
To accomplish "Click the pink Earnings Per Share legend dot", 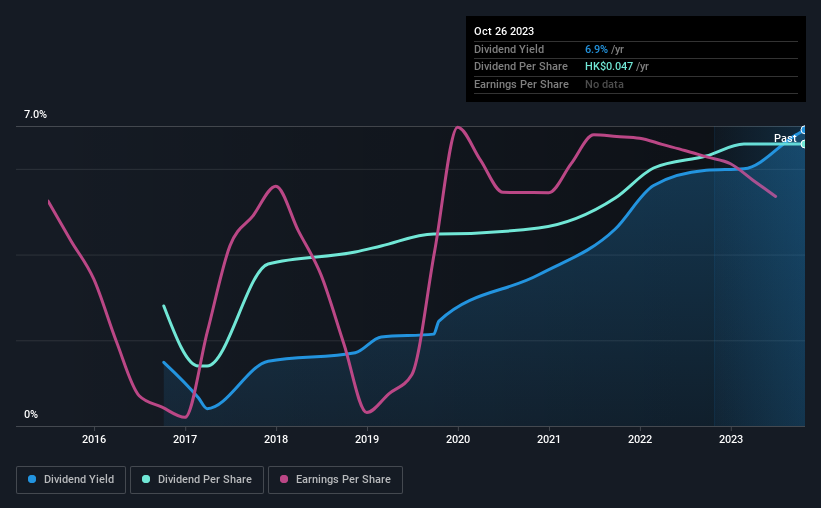I will 284,479.
